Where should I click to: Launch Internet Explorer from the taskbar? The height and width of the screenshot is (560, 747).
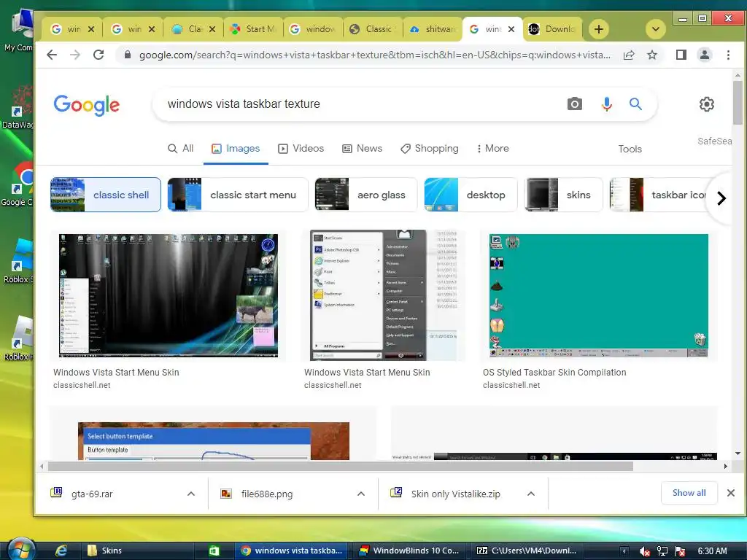(x=61, y=551)
